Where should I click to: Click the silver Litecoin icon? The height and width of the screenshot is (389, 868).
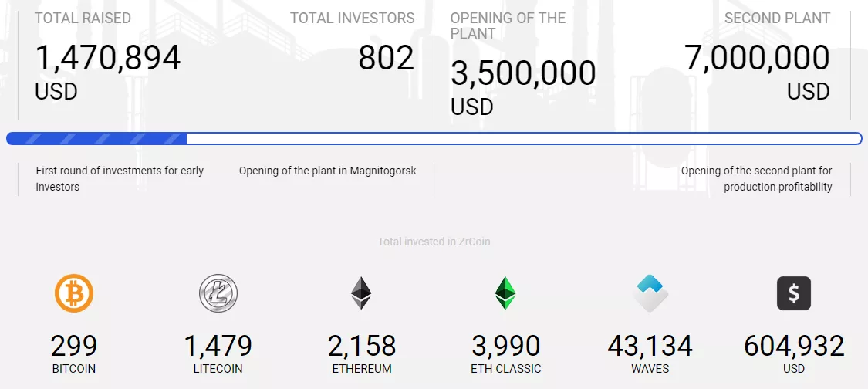(x=218, y=294)
